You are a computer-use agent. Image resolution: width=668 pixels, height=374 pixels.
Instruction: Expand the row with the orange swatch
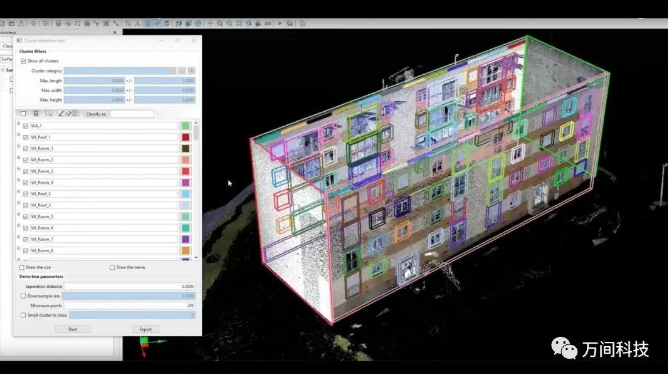(19, 249)
